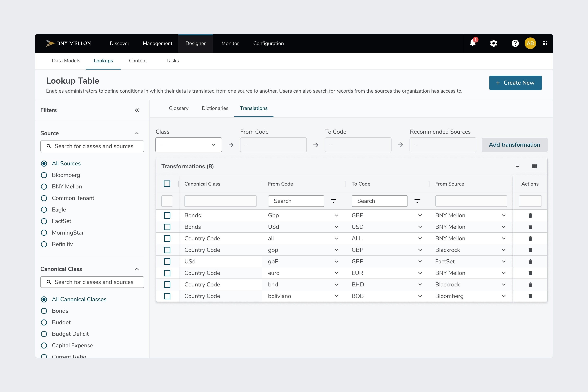Open From Source dropdown for Bloomberg row
The height and width of the screenshot is (392, 588).
[x=504, y=296]
